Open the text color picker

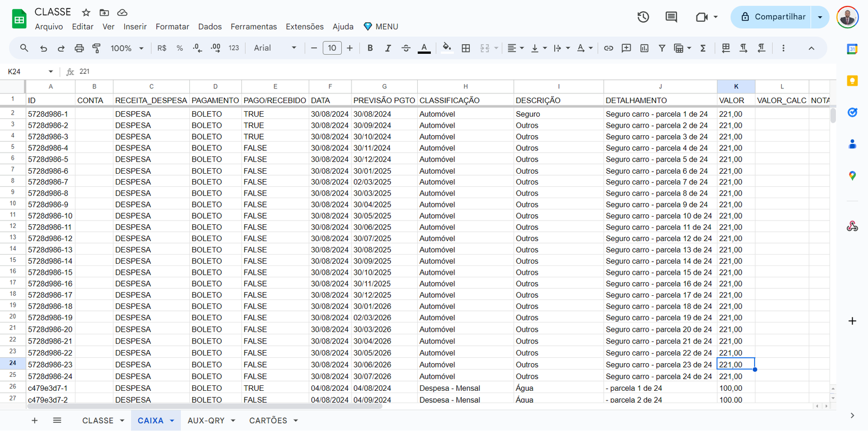(424, 48)
